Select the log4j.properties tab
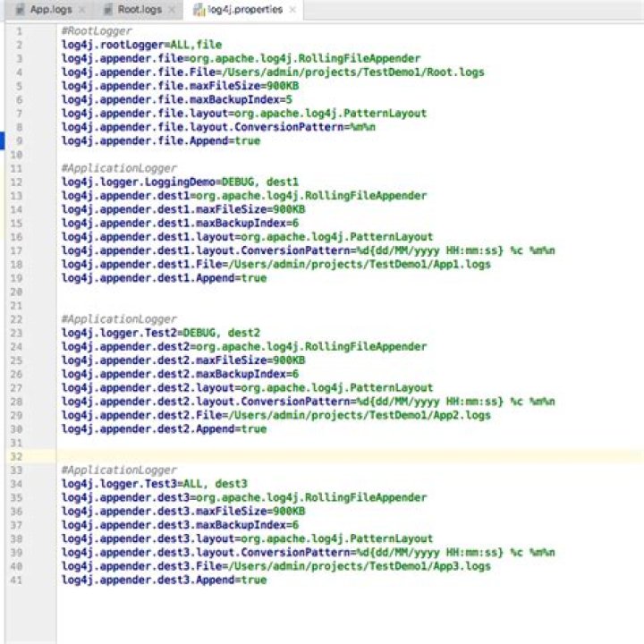This screenshot has height=644, width=644. (x=245, y=10)
